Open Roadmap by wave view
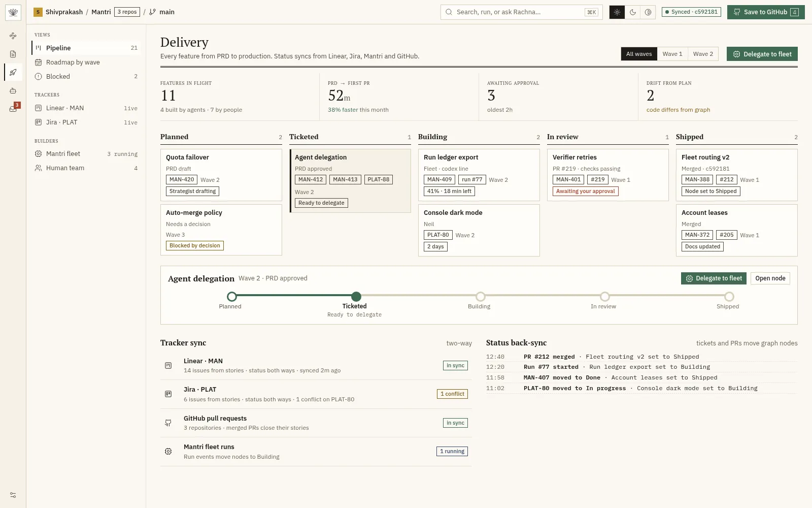 click(86, 62)
